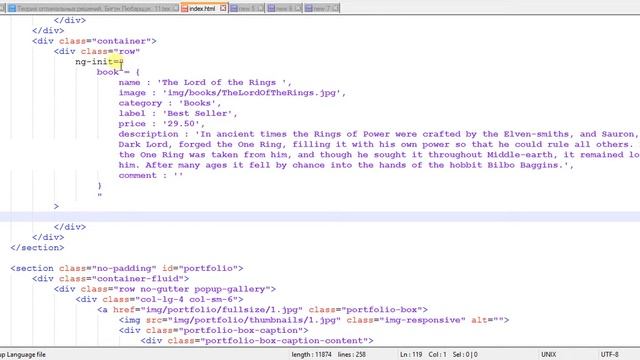Click the category : 'Books' line

170,103
